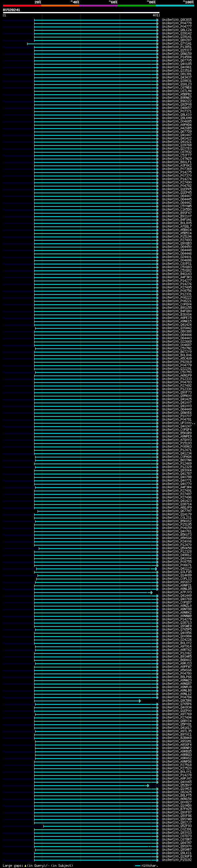Select the UniRef100_Q3LFQ5 entry
This screenshot has height=868, width=197.
(x=176, y=572)
